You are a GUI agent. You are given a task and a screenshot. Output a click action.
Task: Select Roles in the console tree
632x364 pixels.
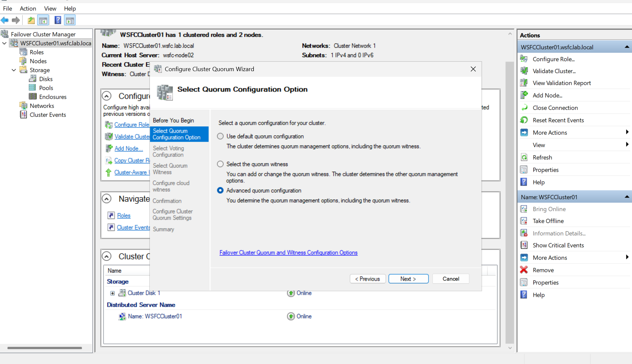tap(36, 52)
